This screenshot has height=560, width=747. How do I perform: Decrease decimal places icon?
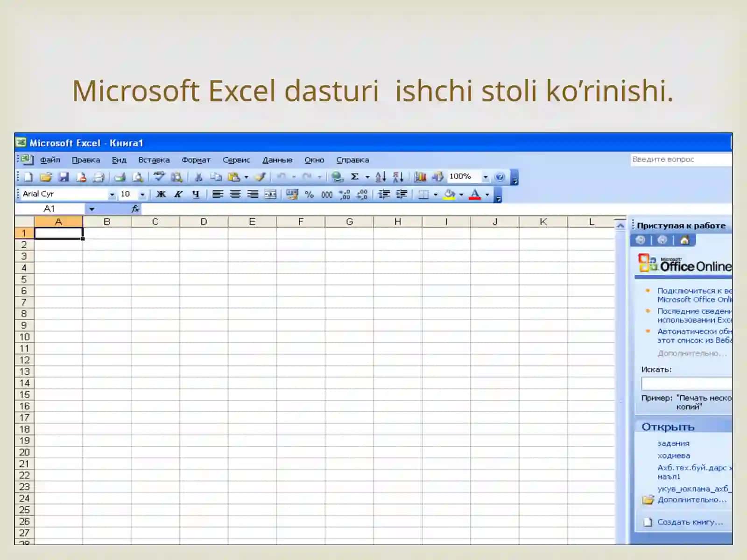tap(362, 194)
